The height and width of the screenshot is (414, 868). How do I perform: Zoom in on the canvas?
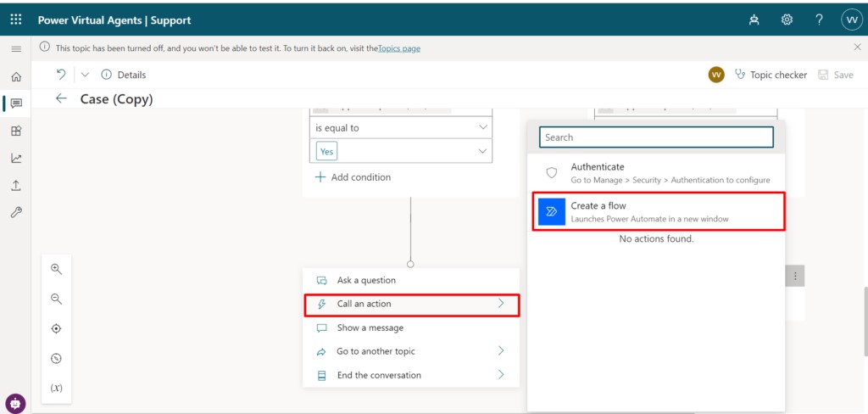click(56, 269)
